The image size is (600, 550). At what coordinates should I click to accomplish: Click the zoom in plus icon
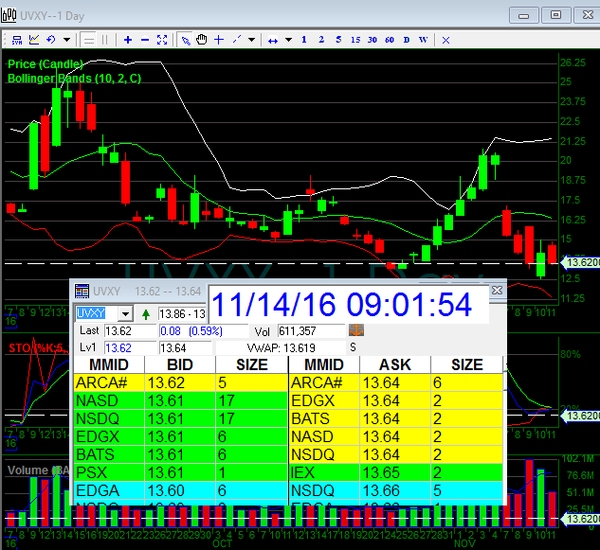tap(128, 39)
